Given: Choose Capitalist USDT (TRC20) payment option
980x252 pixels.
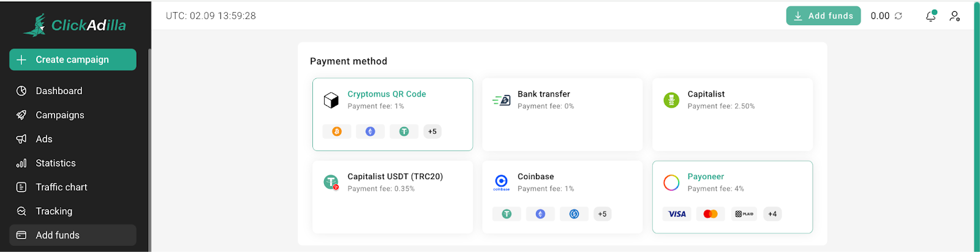Looking at the screenshot, I should [393, 196].
